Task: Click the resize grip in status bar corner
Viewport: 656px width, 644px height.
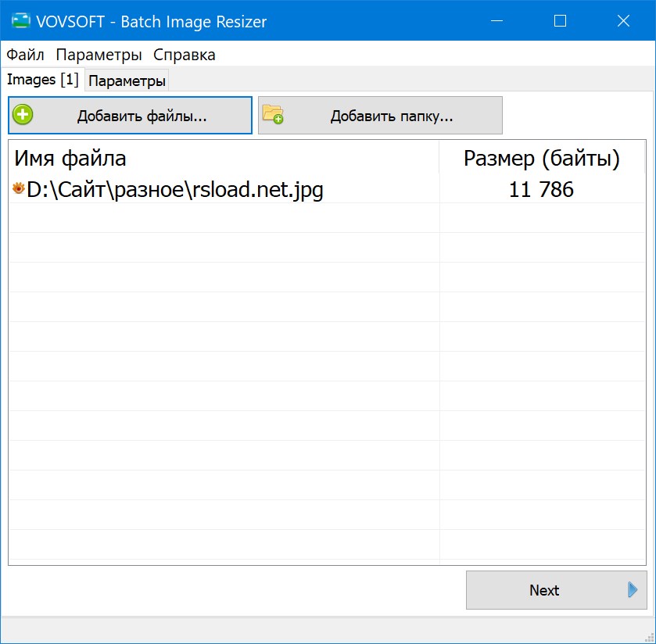Action: (649, 637)
